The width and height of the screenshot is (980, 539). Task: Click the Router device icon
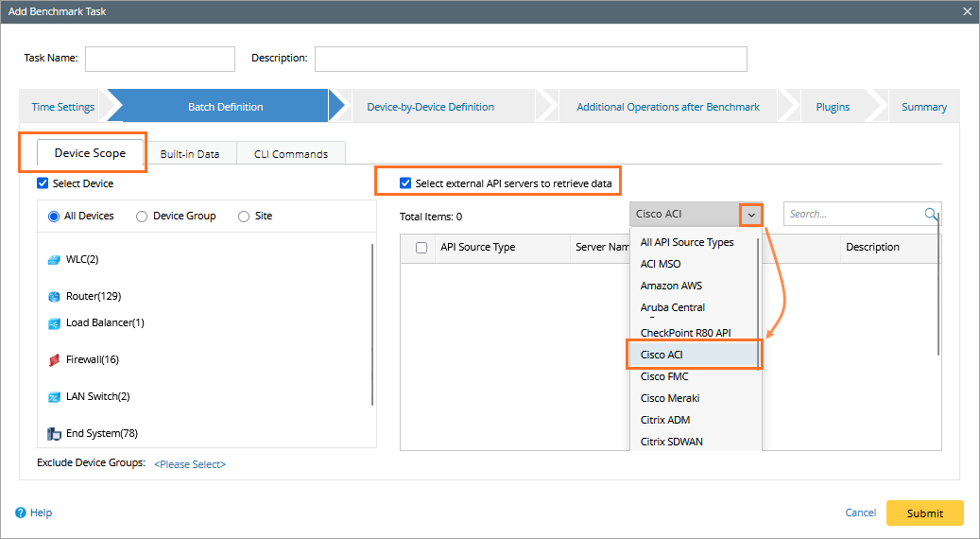(55, 296)
